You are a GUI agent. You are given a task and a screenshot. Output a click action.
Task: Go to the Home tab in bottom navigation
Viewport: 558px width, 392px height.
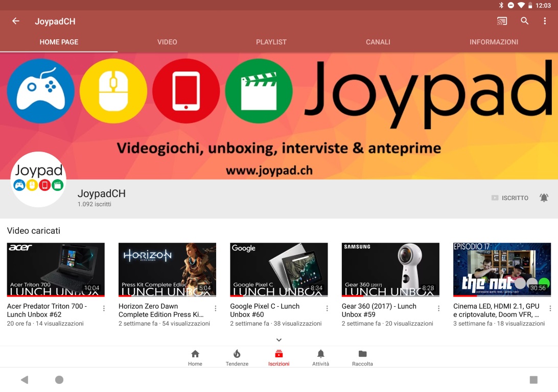pyautogui.click(x=195, y=357)
